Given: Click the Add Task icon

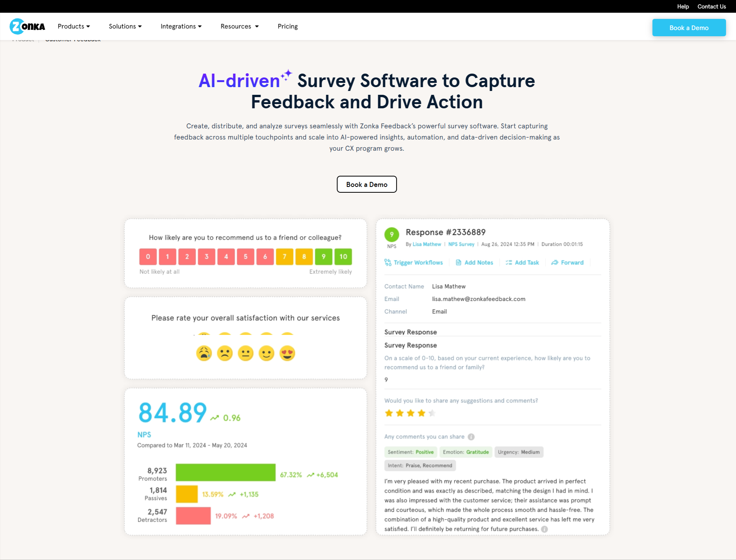Looking at the screenshot, I should point(509,262).
